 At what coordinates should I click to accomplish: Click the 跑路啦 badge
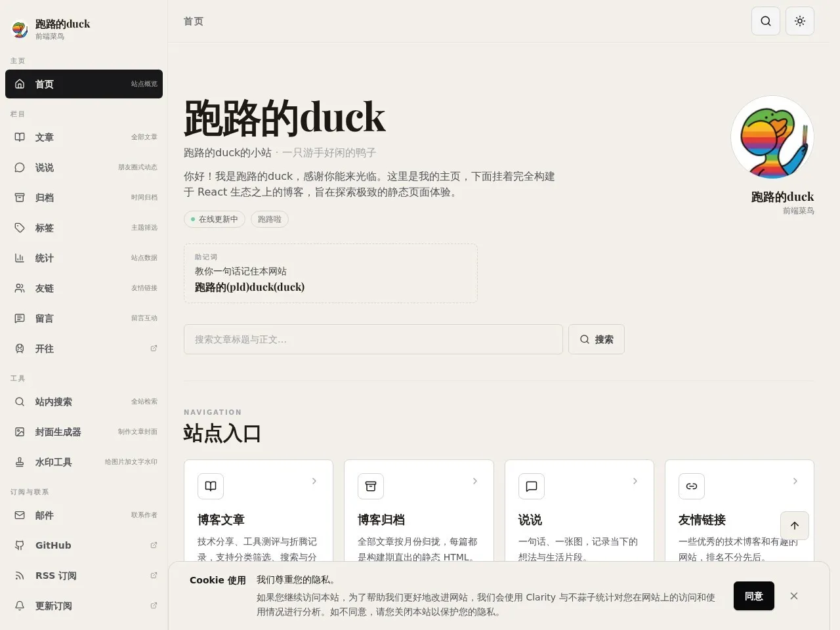[x=270, y=219]
